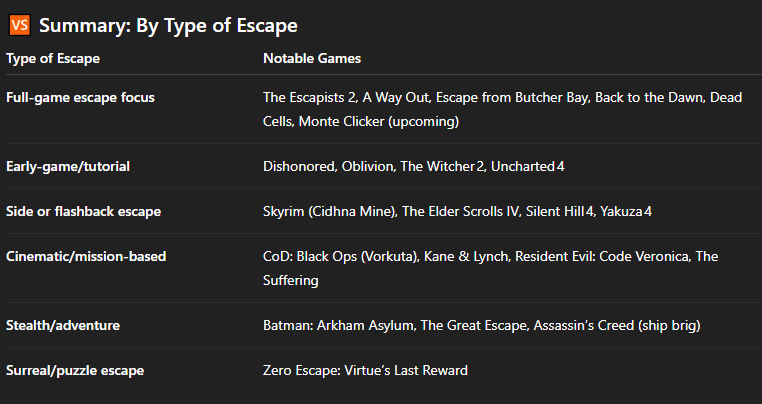Click the Batman: Arkham Asylum games cell

tap(482, 325)
